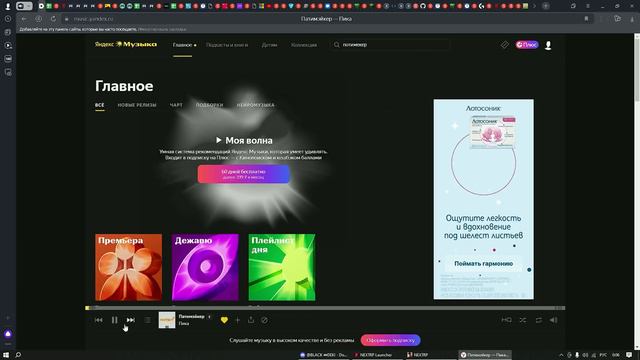
Task: Block the current track with the dislike icon
Action: pyautogui.click(x=264, y=320)
